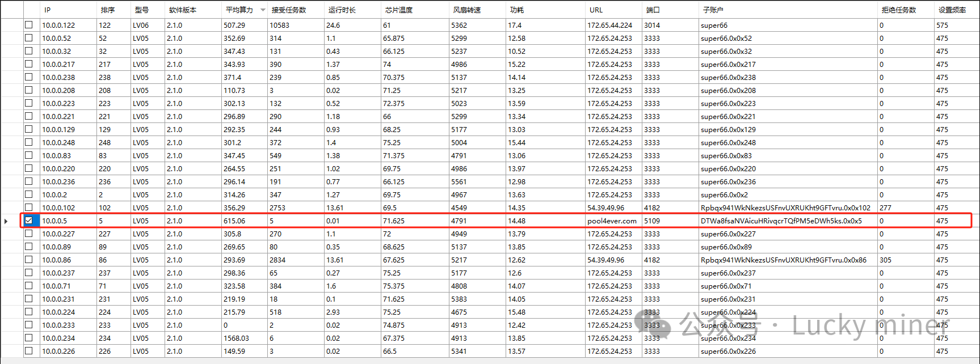Tick the checkbox for 10.0.0.226
980x364 pixels.
[x=29, y=351]
